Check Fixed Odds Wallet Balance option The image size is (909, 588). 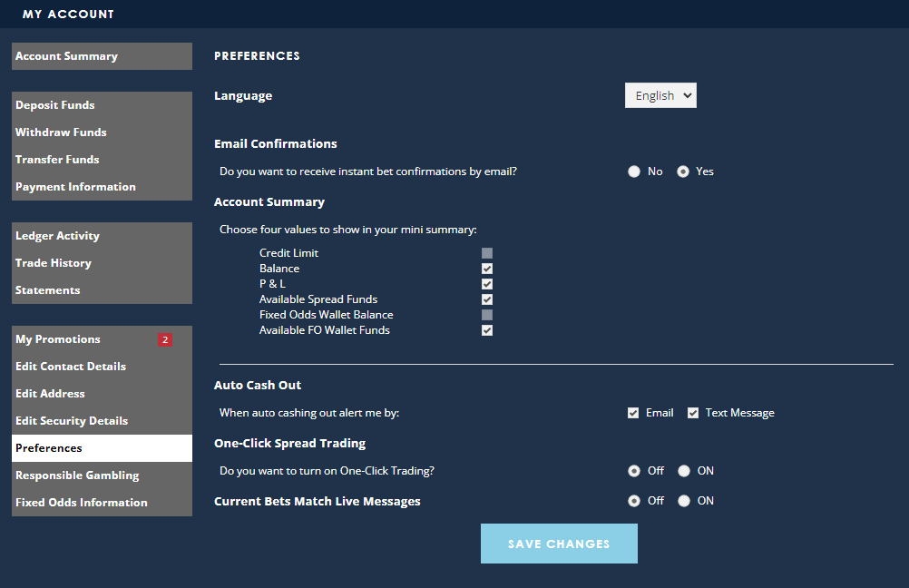point(487,314)
